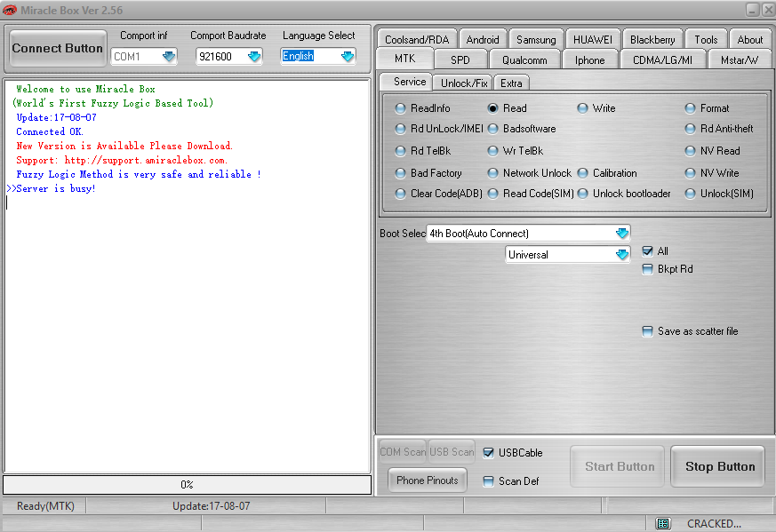Switch to the SPD tab
Viewport: 776px width, 532px height.
[x=460, y=60]
